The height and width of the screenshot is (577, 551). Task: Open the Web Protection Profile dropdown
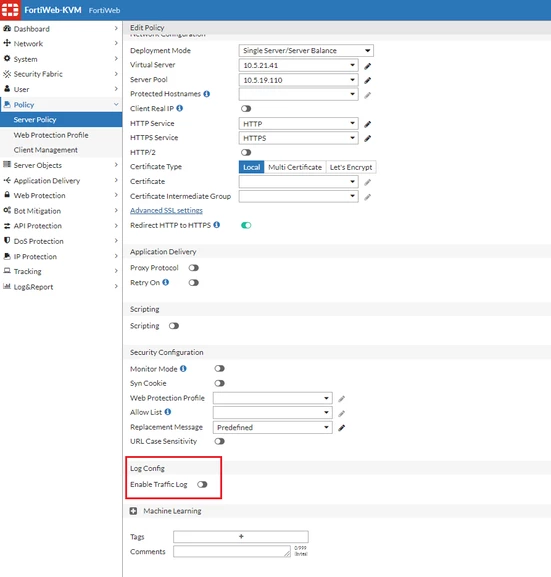[x=273, y=398]
